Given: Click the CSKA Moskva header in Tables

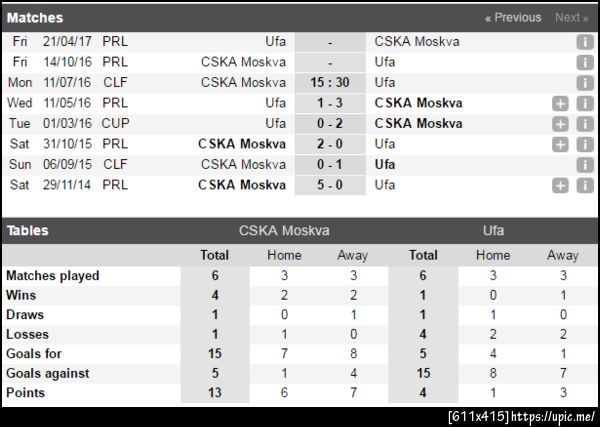Looking at the screenshot, I should [284, 230].
